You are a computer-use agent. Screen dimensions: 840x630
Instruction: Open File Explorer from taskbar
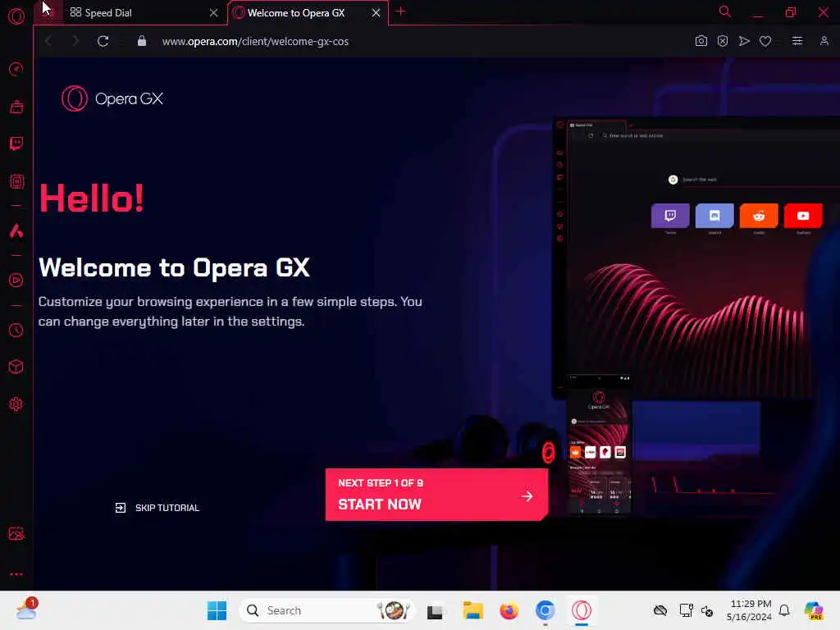(x=472, y=610)
